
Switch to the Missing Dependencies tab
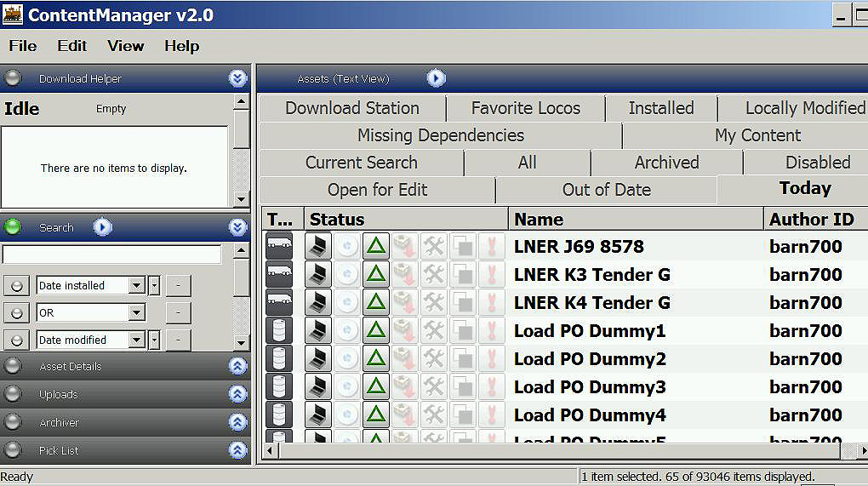tap(440, 135)
